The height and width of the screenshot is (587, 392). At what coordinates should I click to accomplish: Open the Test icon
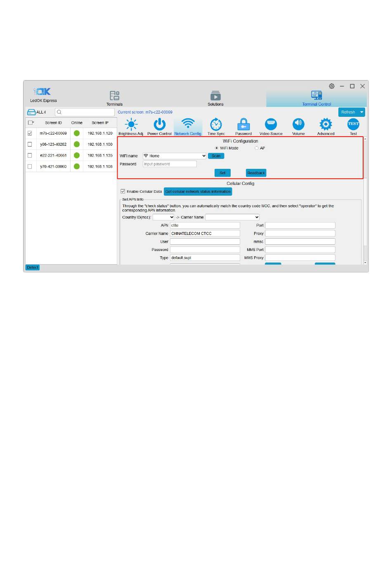tap(353, 124)
